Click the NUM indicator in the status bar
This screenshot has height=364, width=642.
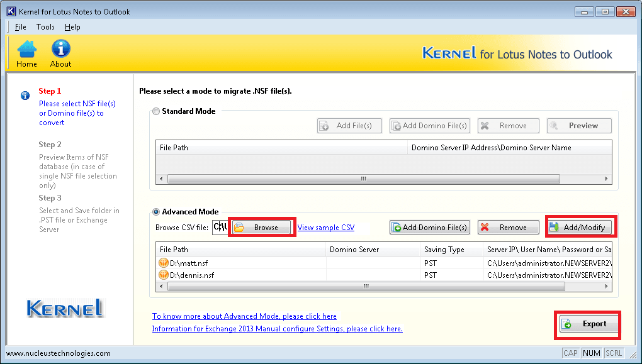tap(592, 353)
